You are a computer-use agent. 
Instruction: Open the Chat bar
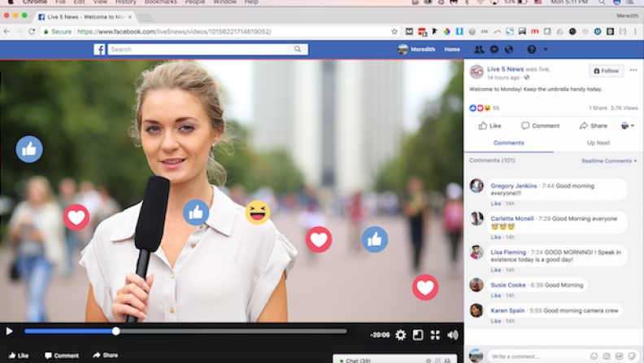click(394, 358)
